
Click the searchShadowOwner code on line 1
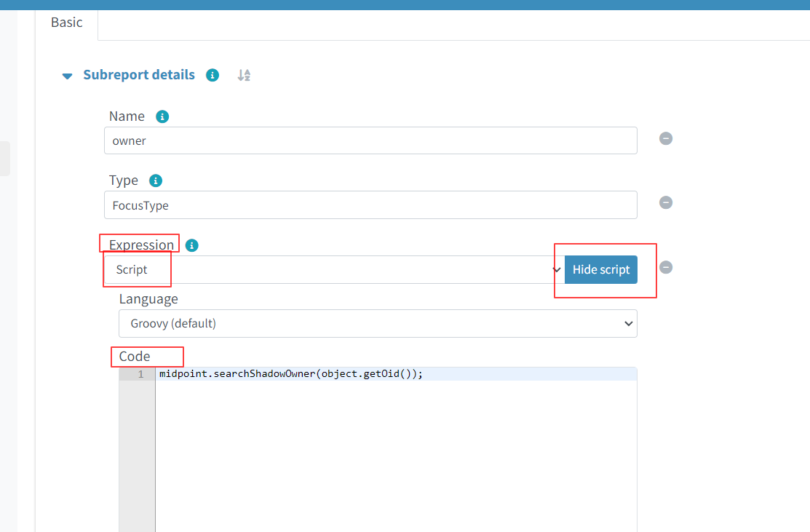(290, 374)
